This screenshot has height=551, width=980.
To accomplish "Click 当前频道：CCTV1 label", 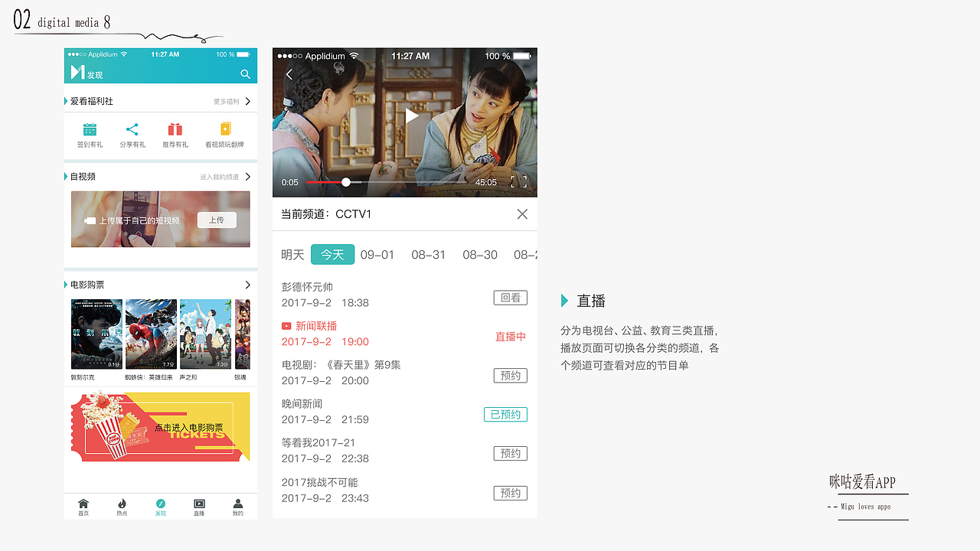I will pos(326,214).
